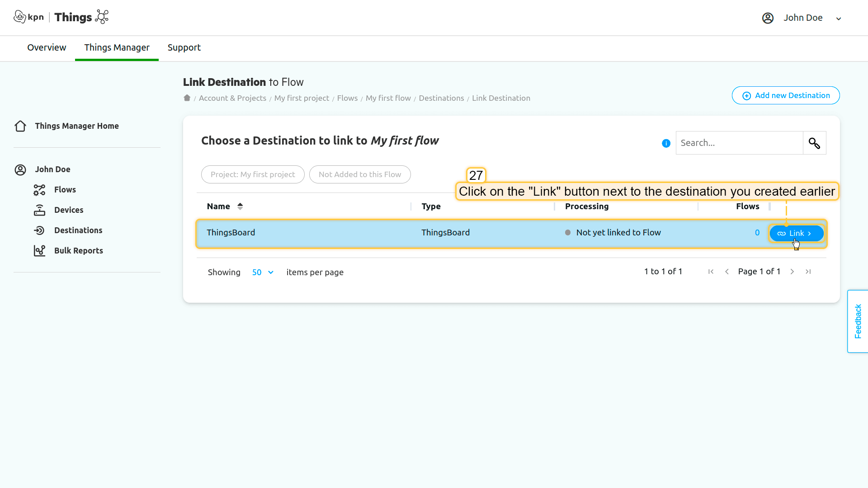Screen dimensions: 868x488
Task: Click the search magnifier icon
Action: 814,143
